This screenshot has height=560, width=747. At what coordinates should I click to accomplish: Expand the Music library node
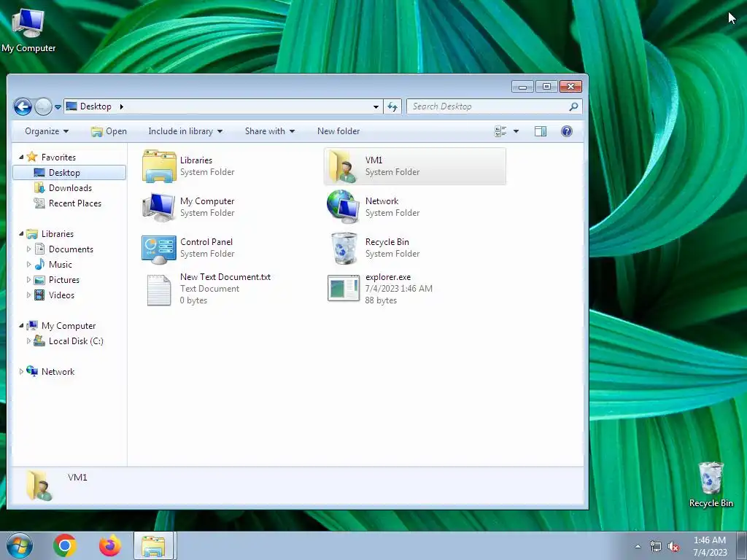(28, 264)
